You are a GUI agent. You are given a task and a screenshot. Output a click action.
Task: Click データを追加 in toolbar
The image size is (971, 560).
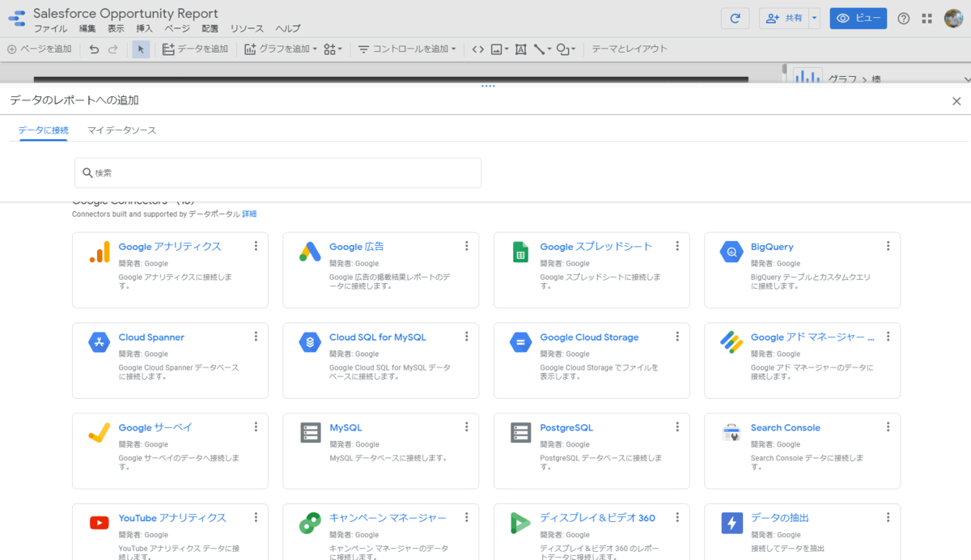(195, 49)
